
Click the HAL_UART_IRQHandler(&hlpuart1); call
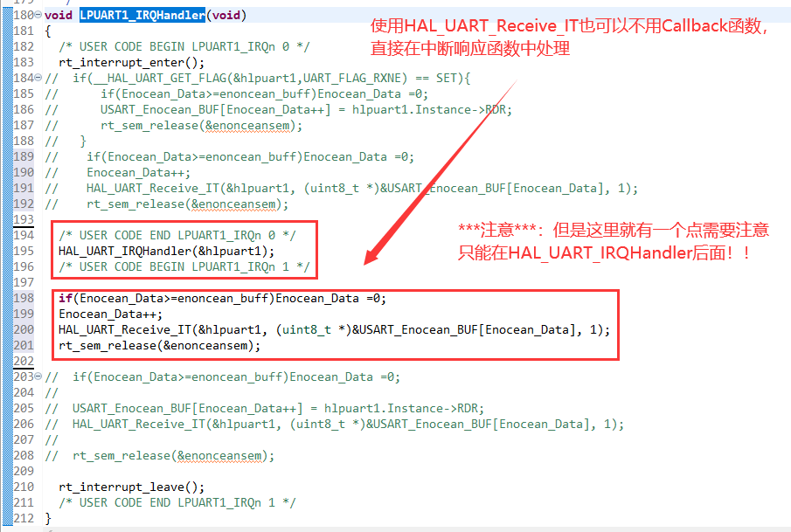point(166,251)
